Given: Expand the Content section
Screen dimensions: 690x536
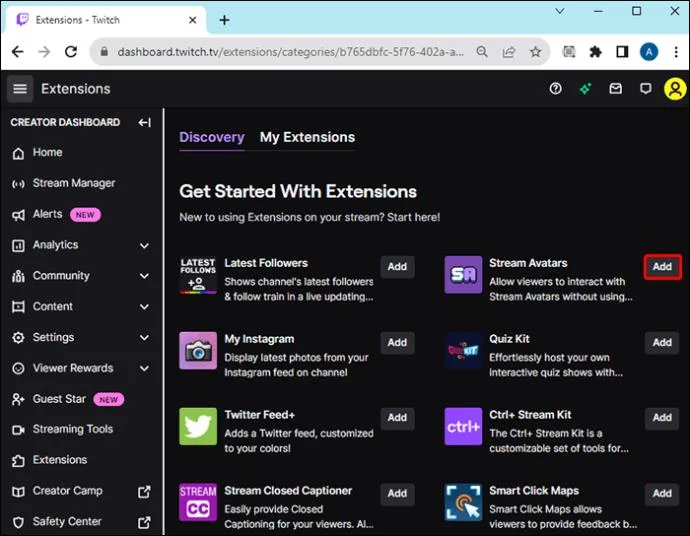Looking at the screenshot, I should pos(144,307).
